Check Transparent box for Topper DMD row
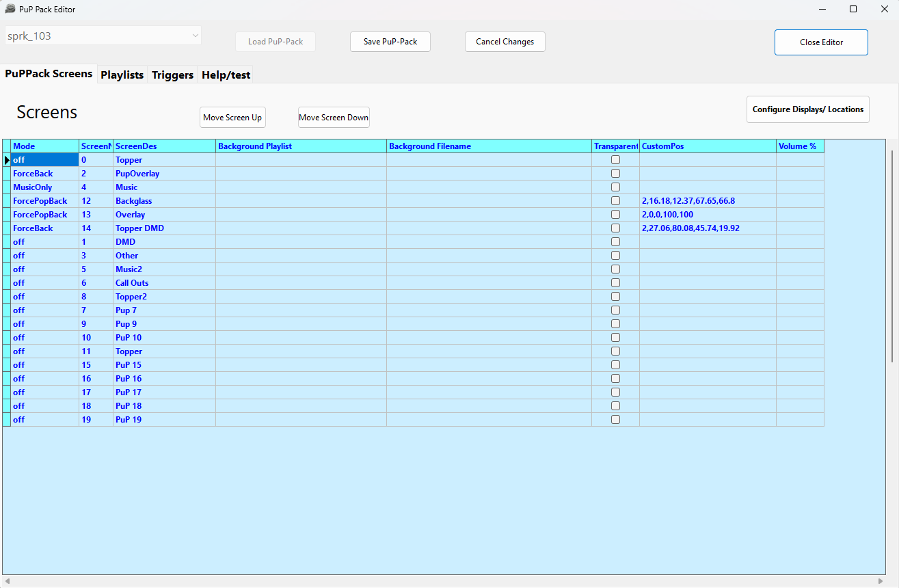 (615, 228)
